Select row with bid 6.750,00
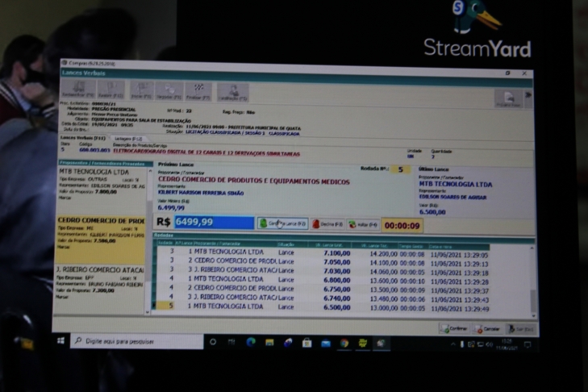The height and width of the screenshot is (392, 588). [x=323, y=290]
